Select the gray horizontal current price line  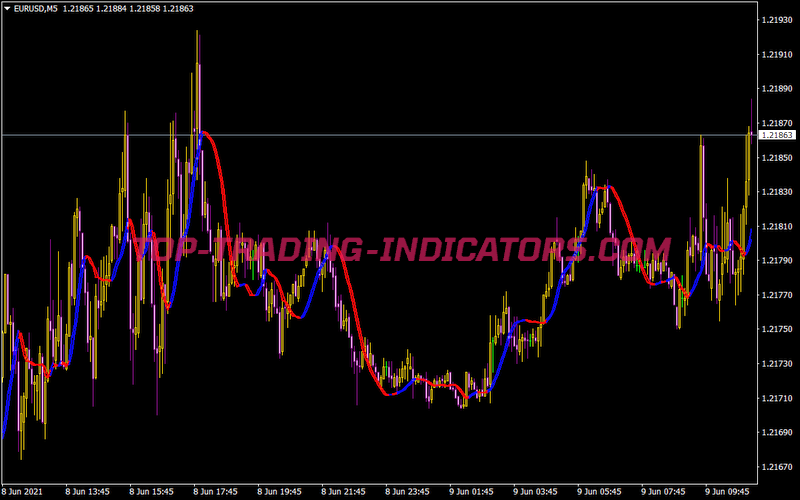pyautogui.click(x=379, y=135)
